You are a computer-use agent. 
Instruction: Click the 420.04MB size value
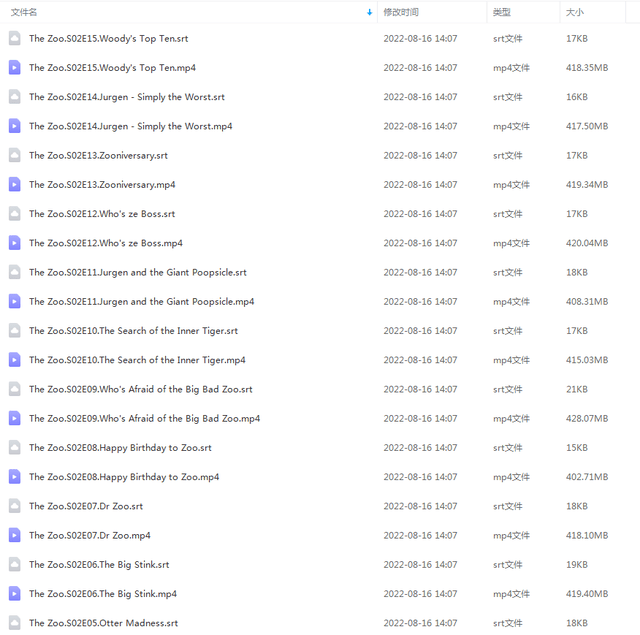(x=587, y=243)
